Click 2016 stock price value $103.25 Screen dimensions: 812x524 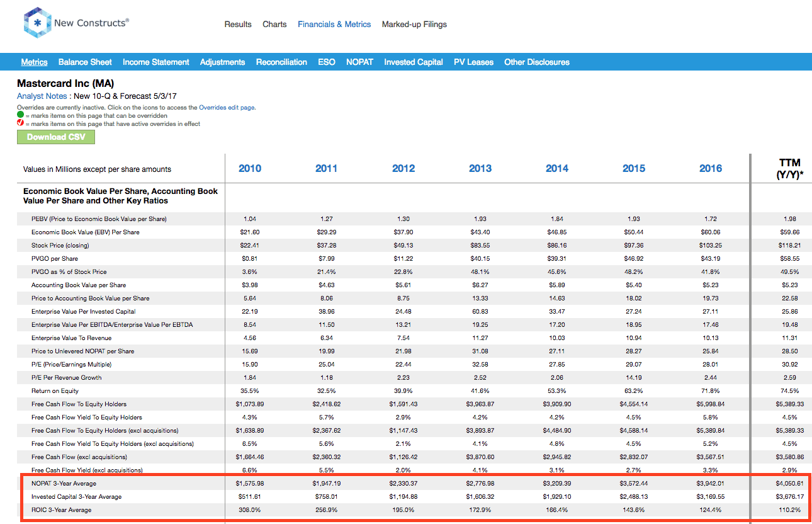711,246
